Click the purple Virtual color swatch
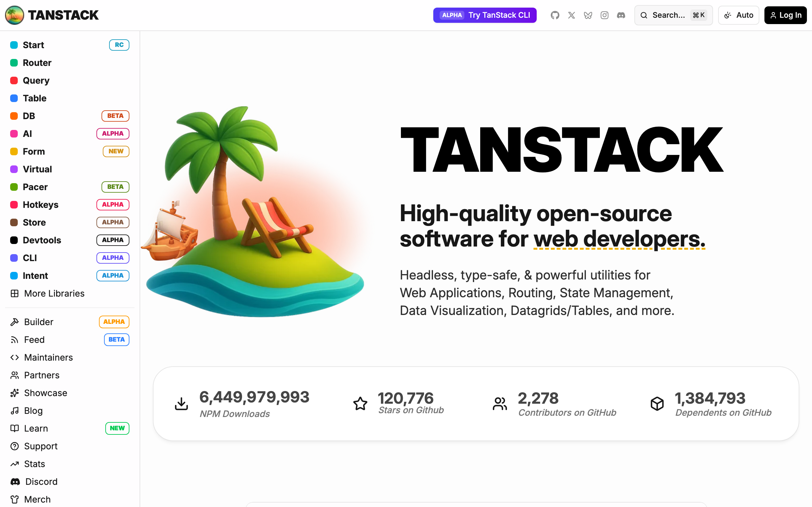812x507 pixels. pyautogui.click(x=14, y=169)
